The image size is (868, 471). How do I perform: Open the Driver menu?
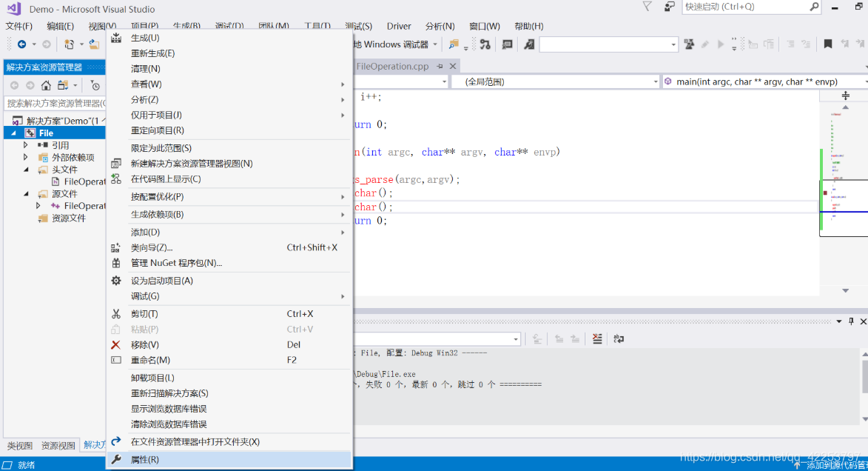click(x=399, y=26)
